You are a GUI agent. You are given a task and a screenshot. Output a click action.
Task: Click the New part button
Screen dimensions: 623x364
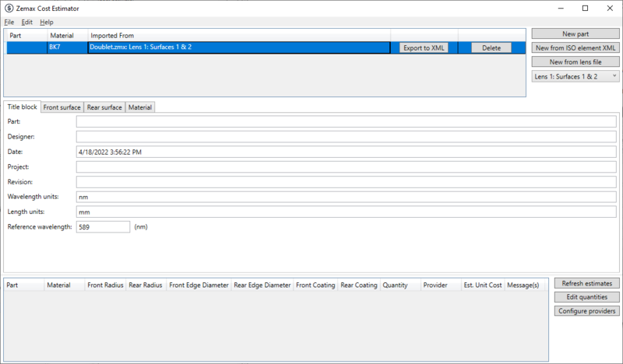tap(575, 33)
